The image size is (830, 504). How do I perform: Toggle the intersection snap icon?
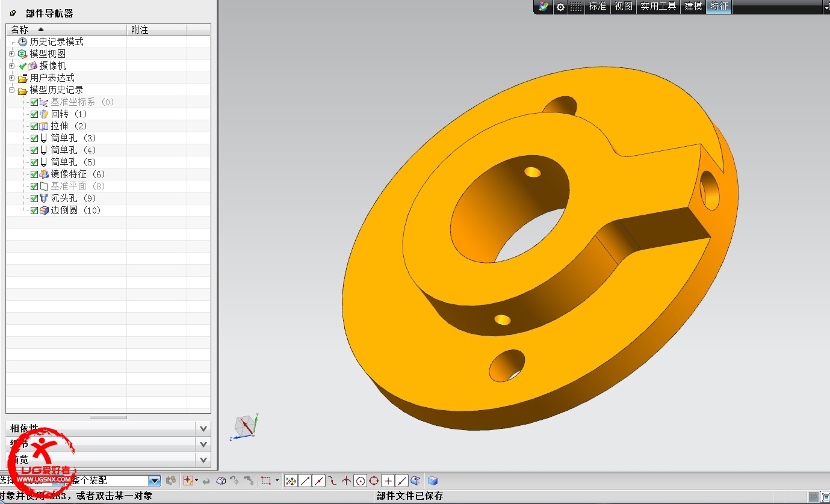coord(347,481)
